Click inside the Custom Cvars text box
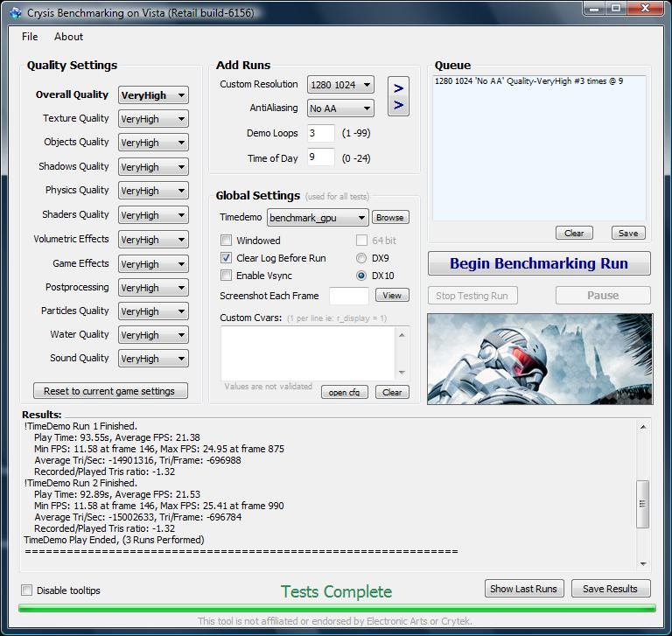This screenshot has height=636, width=672. point(308,353)
